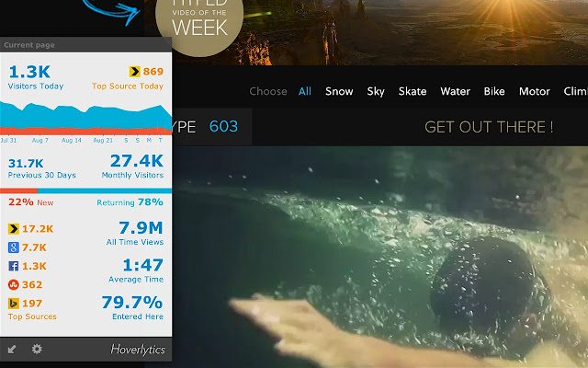The image size is (588, 368).
Task: Click the Hoverlytics logo text
Action: (x=138, y=350)
